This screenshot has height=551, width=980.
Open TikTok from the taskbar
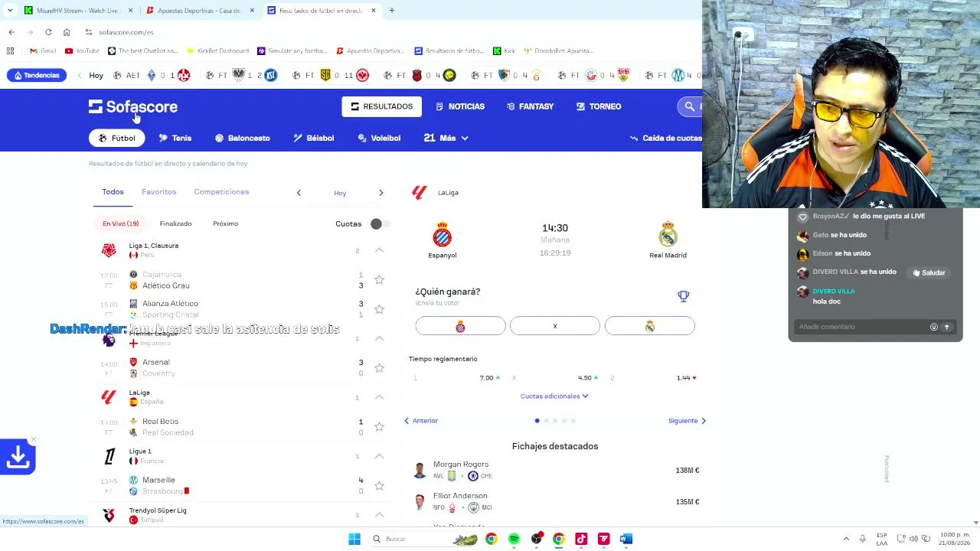tap(581, 539)
